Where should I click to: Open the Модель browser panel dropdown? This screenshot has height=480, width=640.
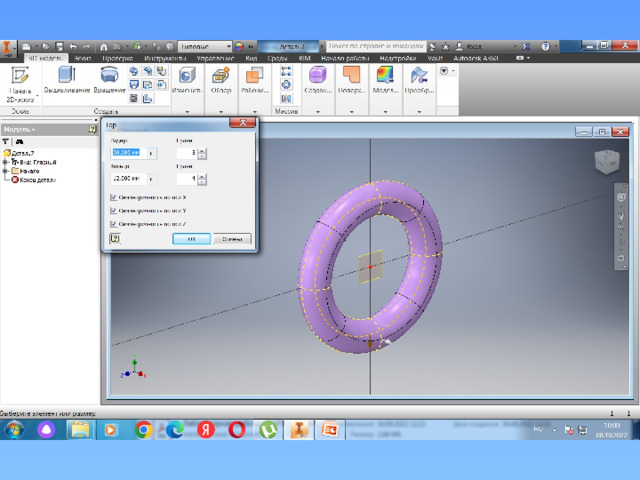click(20, 129)
